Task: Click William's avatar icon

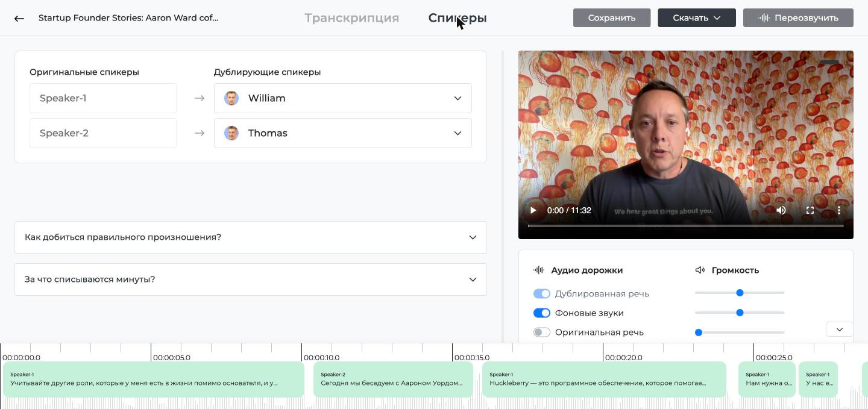Action: tap(231, 98)
